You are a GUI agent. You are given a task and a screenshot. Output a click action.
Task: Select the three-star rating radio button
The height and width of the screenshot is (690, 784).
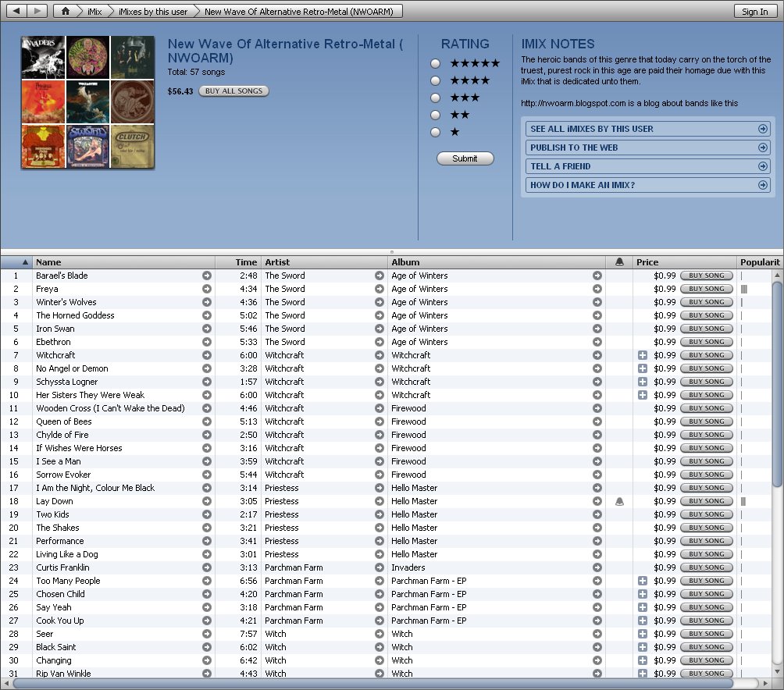(x=436, y=98)
